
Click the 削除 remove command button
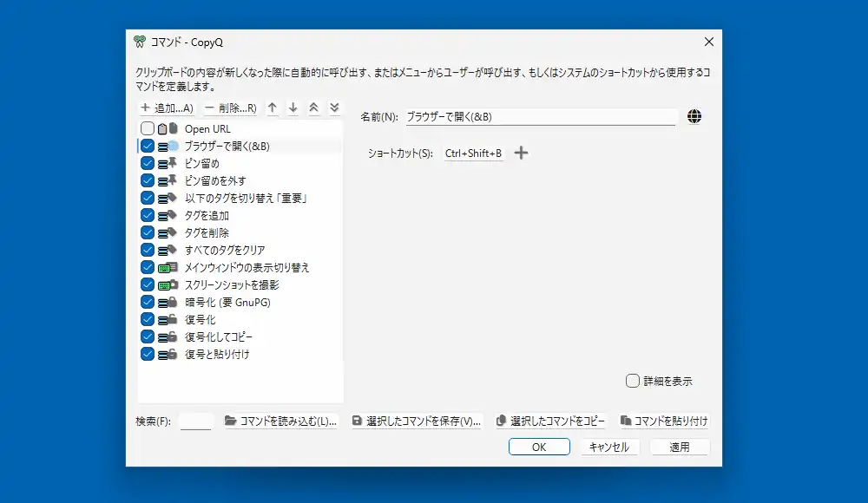[230, 108]
